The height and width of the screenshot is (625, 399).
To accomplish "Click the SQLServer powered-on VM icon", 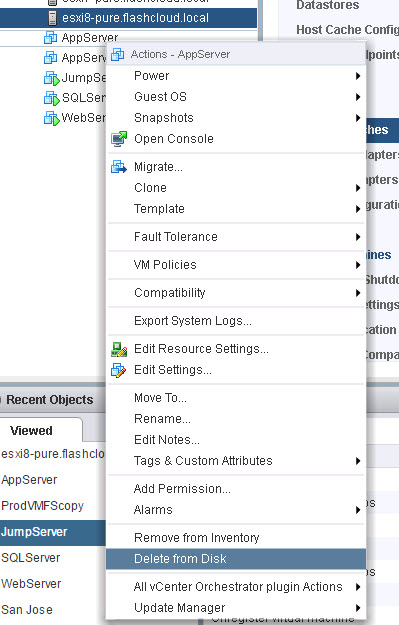I will [51, 98].
